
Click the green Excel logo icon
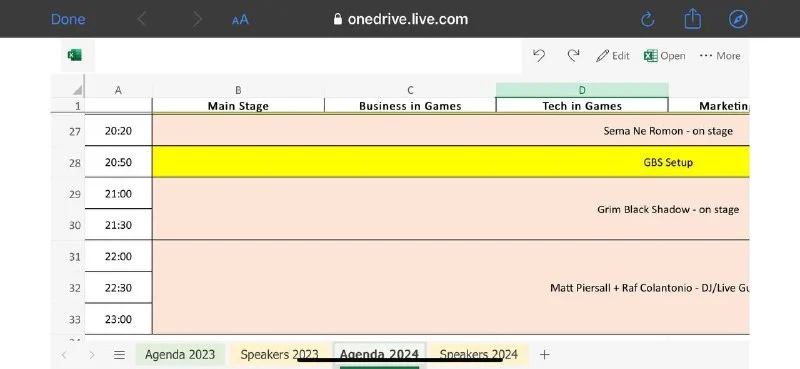[x=75, y=55]
